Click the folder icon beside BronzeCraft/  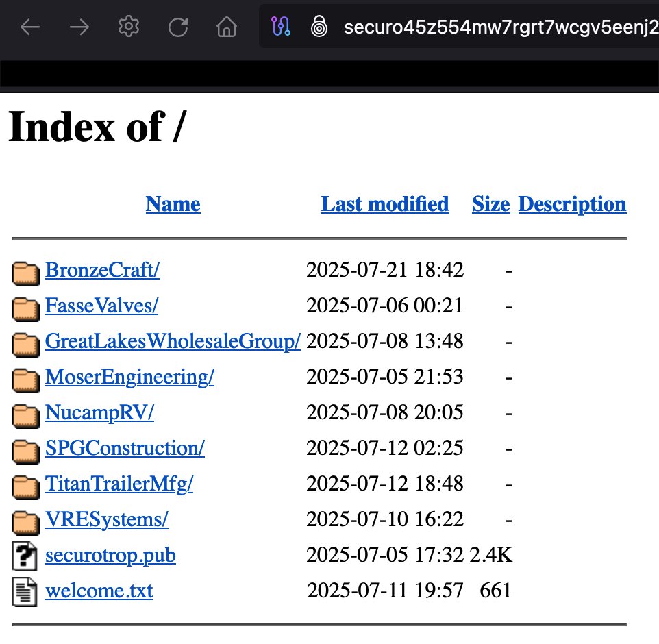25,273
